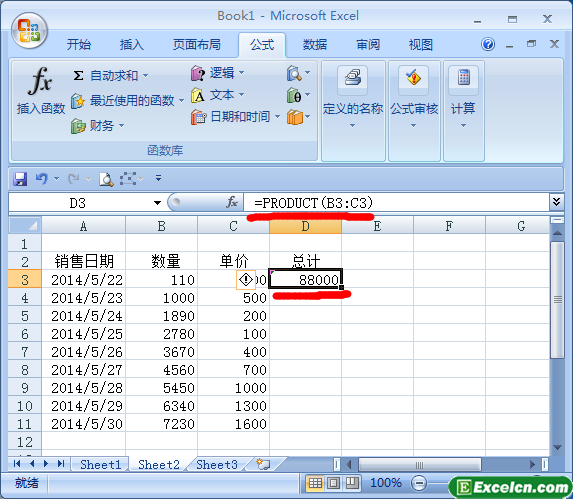This screenshot has width=573, height=499.
Task: Click the 100% zoom level button
Action: tap(386, 483)
